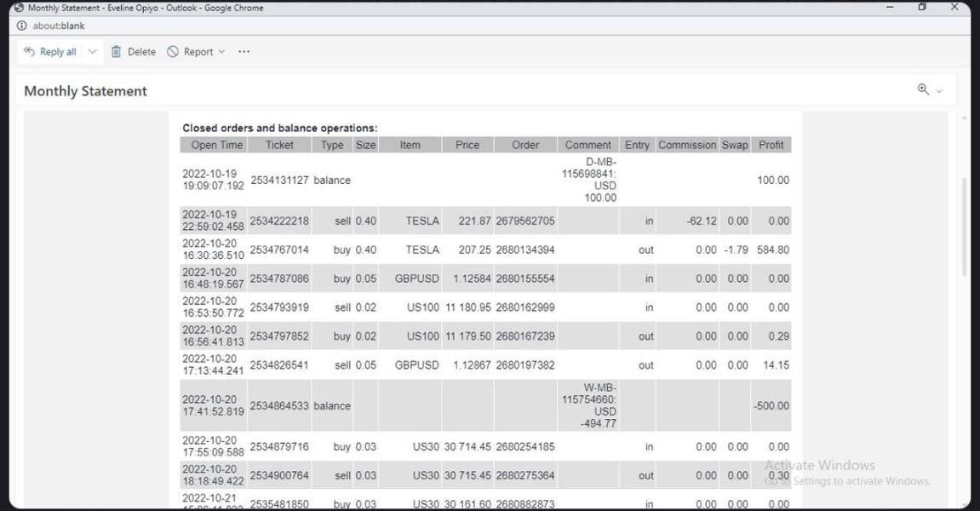980x511 pixels.
Task: Select ticket number 2534787086
Action: 279,278
